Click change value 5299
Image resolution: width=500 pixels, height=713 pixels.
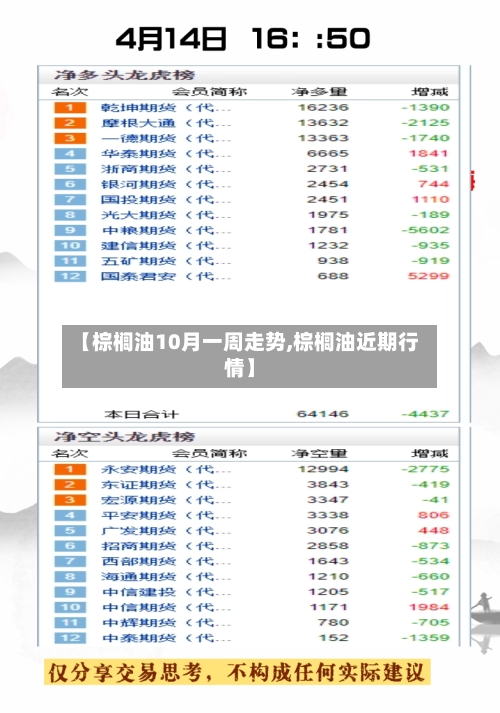point(429,276)
